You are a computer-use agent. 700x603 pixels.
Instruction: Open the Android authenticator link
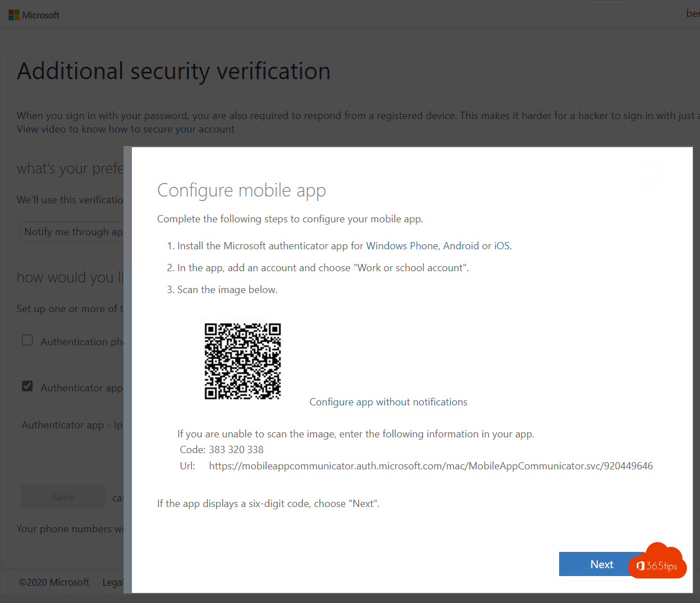click(x=461, y=246)
